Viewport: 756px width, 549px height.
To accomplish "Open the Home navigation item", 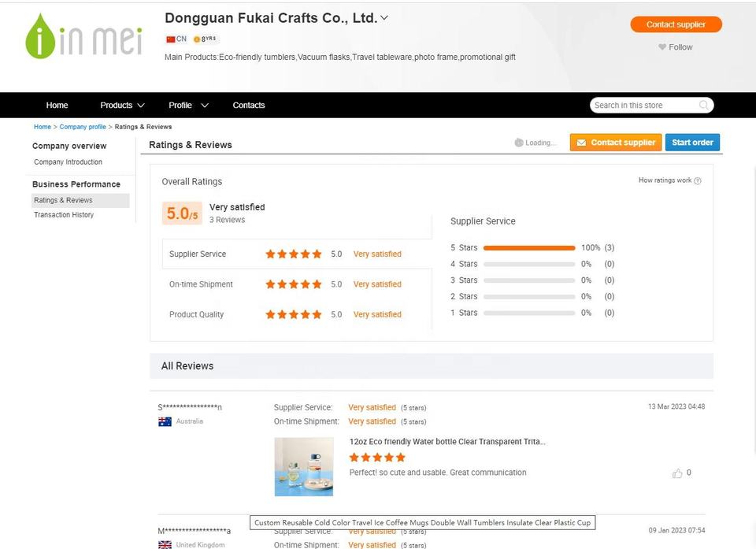I will pos(57,106).
